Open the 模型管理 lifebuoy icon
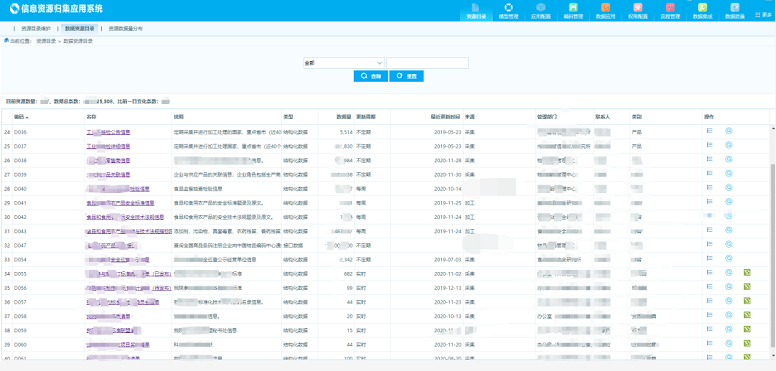This screenshot has width=776, height=371. click(508, 7)
